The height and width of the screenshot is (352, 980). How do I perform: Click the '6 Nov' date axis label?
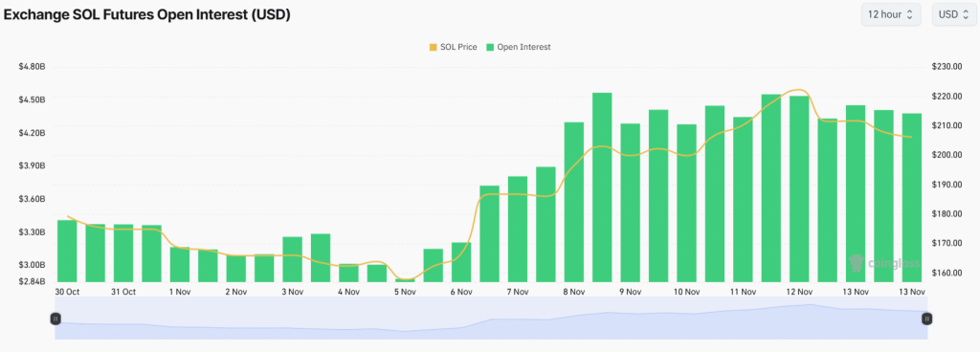[461, 292]
